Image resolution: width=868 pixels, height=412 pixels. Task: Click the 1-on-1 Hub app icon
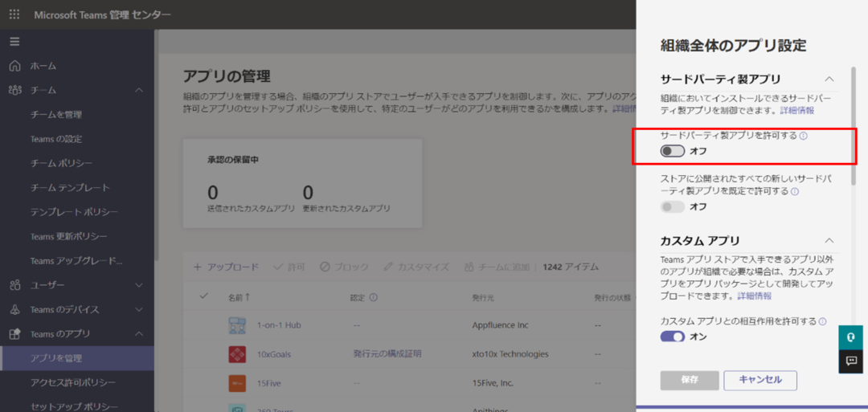point(237,325)
